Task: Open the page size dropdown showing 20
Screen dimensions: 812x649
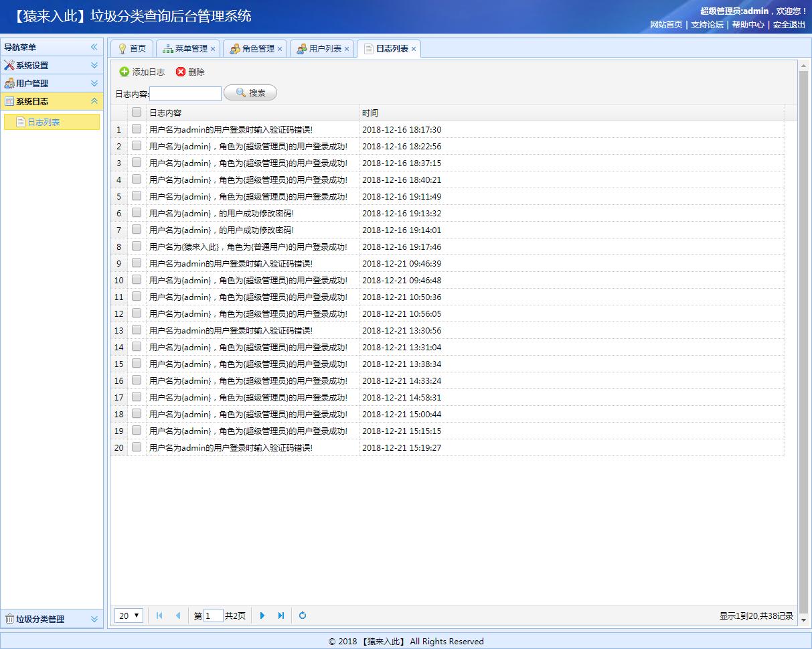Action: [129, 615]
